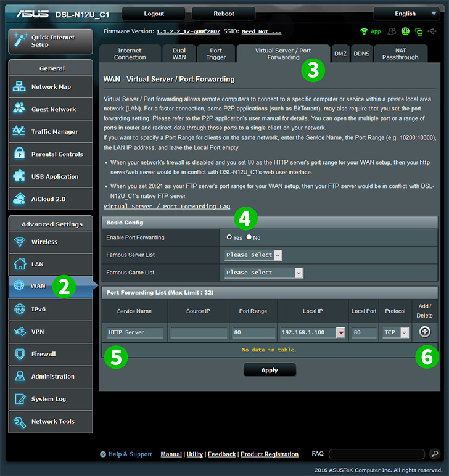
Task: Open the Famous Server List dropdown
Action: click(253, 255)
